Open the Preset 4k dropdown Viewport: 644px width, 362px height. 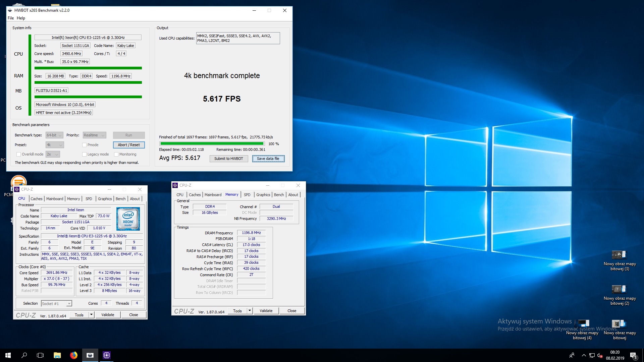pyautogui.click(x=55, y=145)
